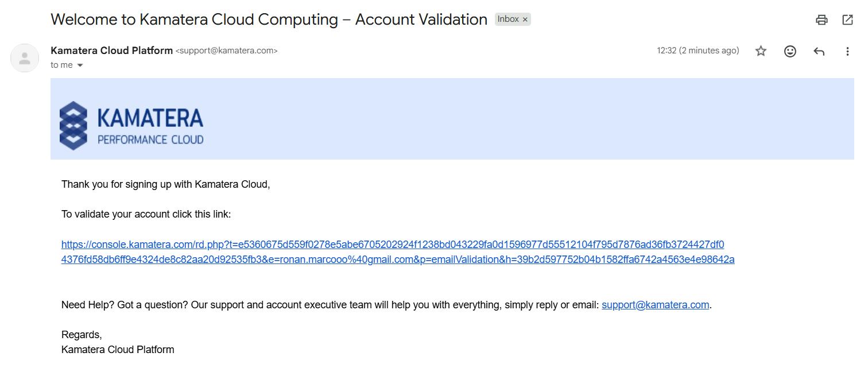Reply using the arrow icon
Viewport: 868px width, 368px height.
tap(819, 51)
